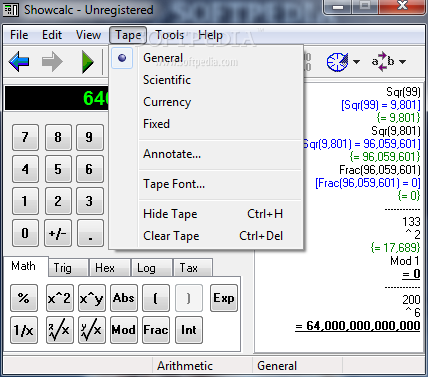The height and width of the screenshot is (377, 428).
Task: Click the 8 keypad button
Action: (x=58, y=137)
